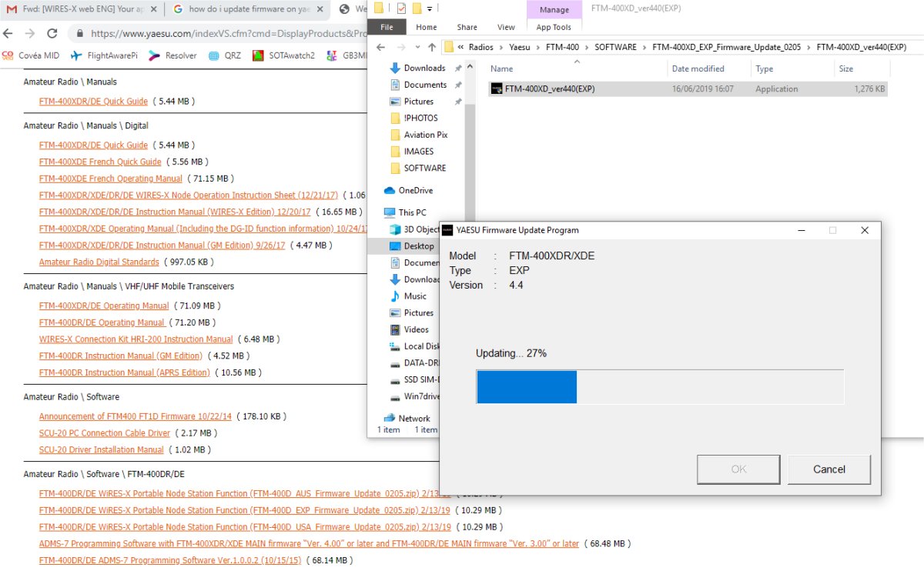Screen dimensions: 924x571
Task: Click Cancel in the firmware update dialog
Action: pyautogui.click(x=829, y=469)
